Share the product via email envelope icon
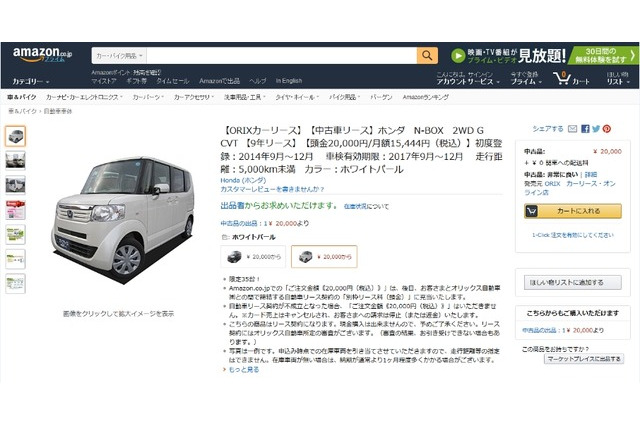This screenshot has width=640, height=426. [572, 129]
